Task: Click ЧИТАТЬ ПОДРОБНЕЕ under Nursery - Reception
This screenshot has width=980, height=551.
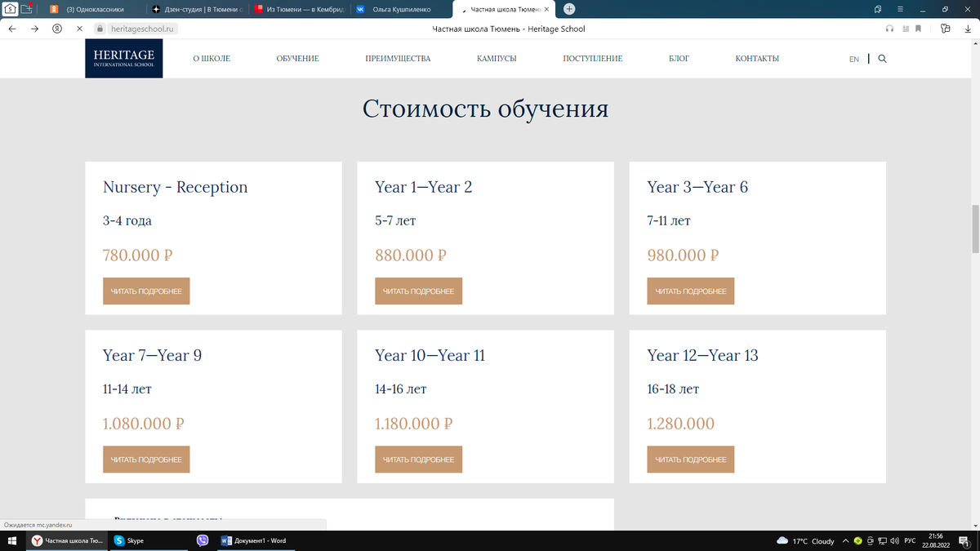Action: (x=146, y=291)
